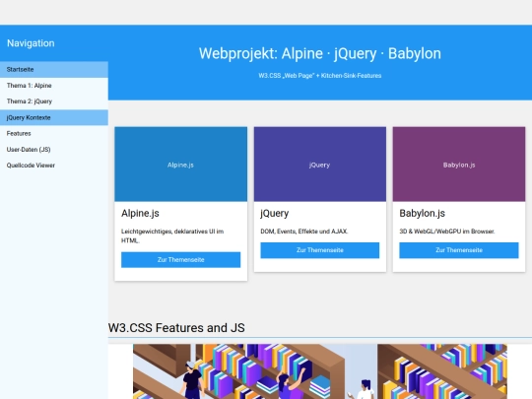
Task: Open the Startseite navigation item
Action: 54,70
